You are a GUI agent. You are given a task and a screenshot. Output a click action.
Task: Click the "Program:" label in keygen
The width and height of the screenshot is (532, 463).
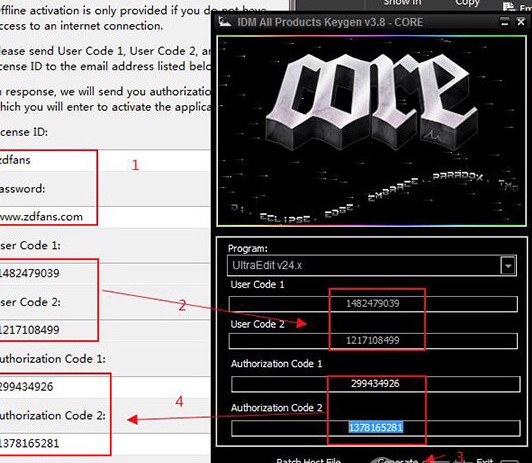tap(248, 249)
